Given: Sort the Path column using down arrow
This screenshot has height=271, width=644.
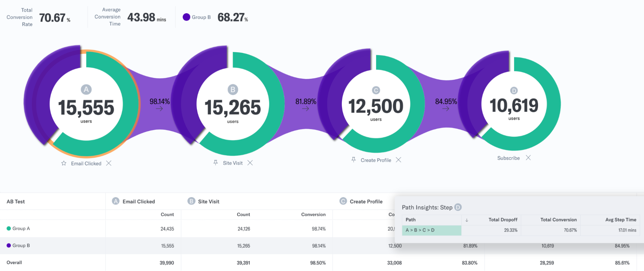Looking at the screenshot, I should pyautogui.click(x=467, y=220).
